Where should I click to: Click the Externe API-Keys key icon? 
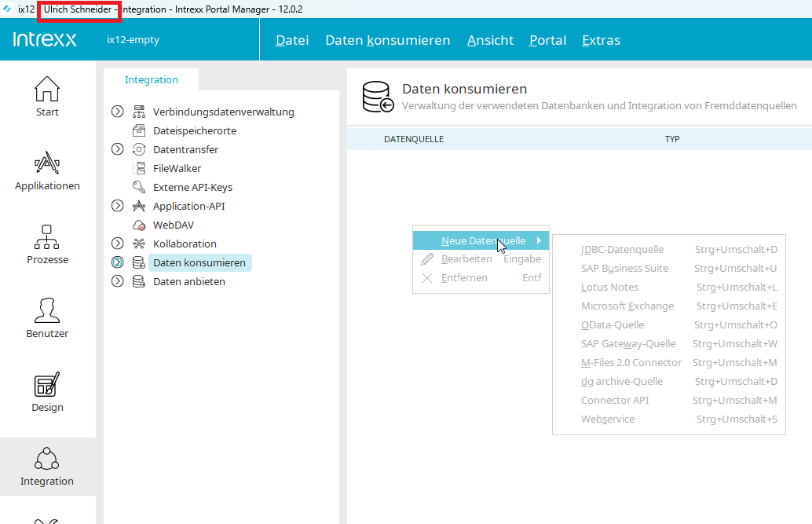coord(139,187)
